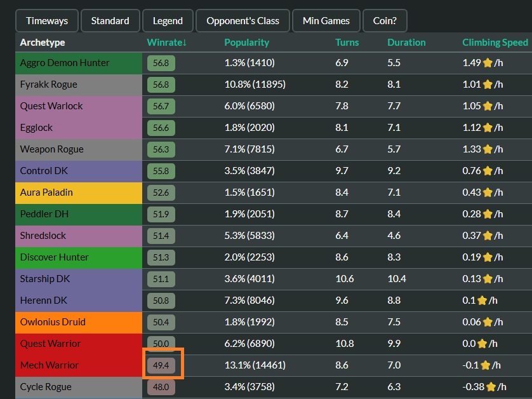Image resolution: width=532 pixels, height=399 pixels.
Task: Click Cycle Rogue's 48.0 winrate badge
Action: 161,387
